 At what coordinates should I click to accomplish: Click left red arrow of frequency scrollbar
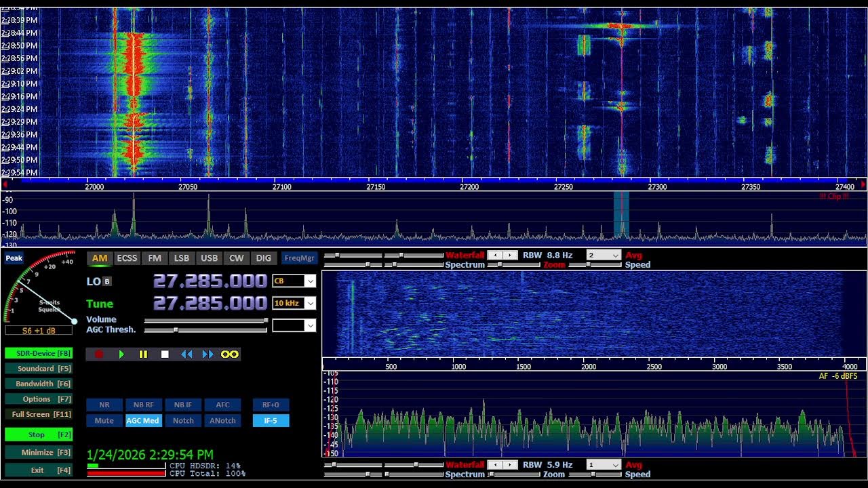coord(5,184)
